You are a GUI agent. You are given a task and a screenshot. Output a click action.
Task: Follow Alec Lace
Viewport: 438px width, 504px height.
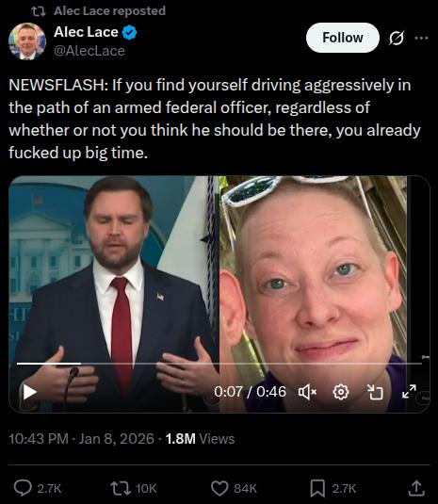point(343,38)
